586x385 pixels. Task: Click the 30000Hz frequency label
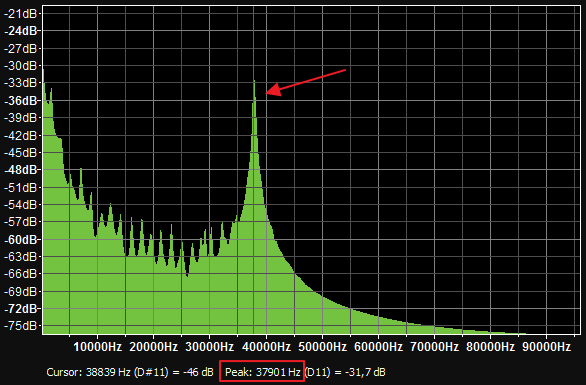point(210,347)
